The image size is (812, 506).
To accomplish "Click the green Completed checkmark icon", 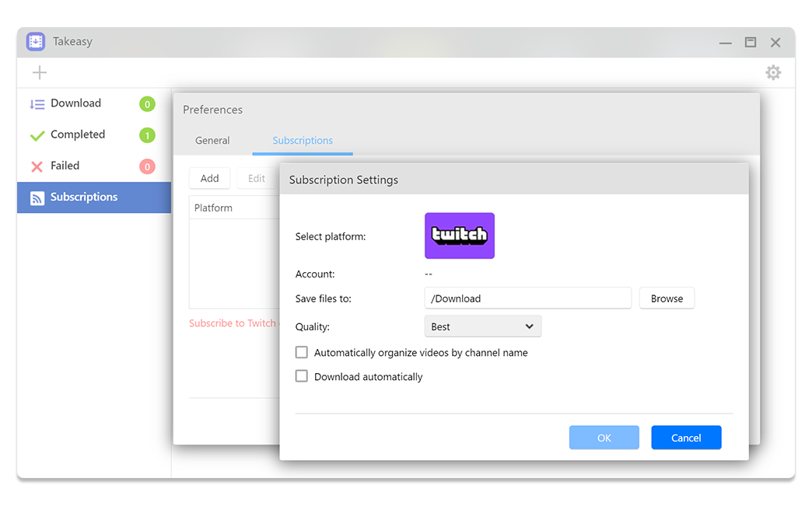I will click(x=37, y=135).
